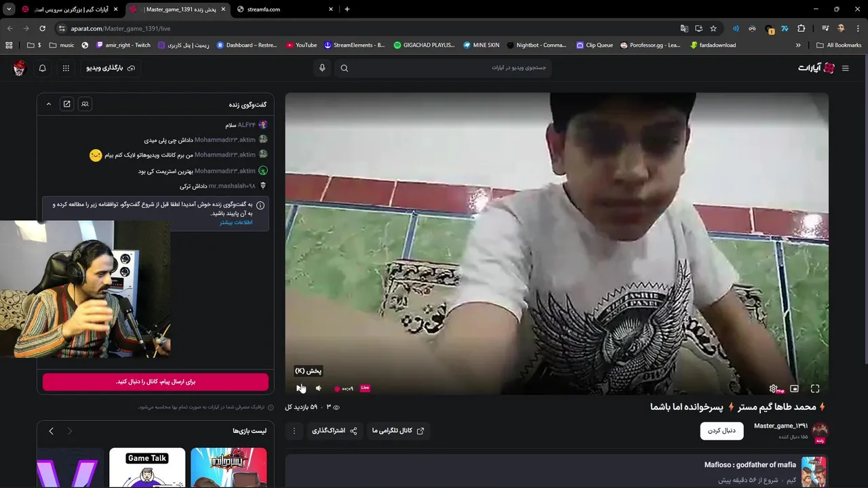Open the Chrome apps grid shortcut

point(9,45)
